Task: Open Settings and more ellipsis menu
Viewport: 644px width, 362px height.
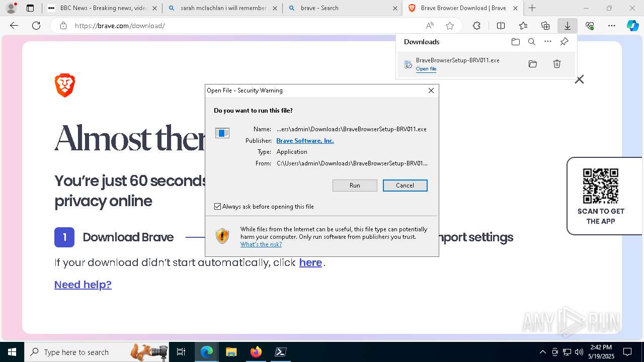Action: [x=612, y=26]
